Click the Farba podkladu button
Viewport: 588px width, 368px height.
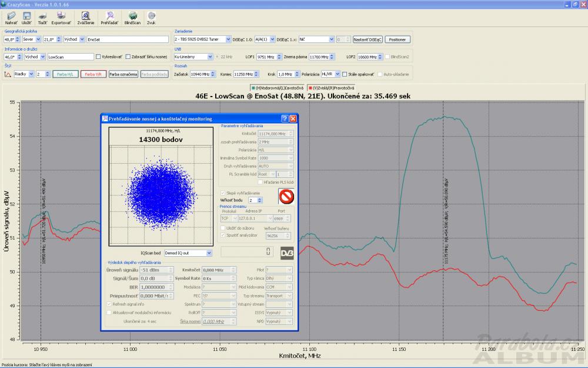point(154,74)
